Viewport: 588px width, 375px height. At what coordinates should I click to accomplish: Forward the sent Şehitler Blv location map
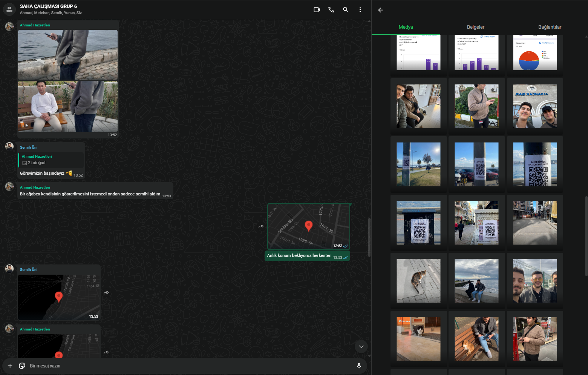pos(261,226)
